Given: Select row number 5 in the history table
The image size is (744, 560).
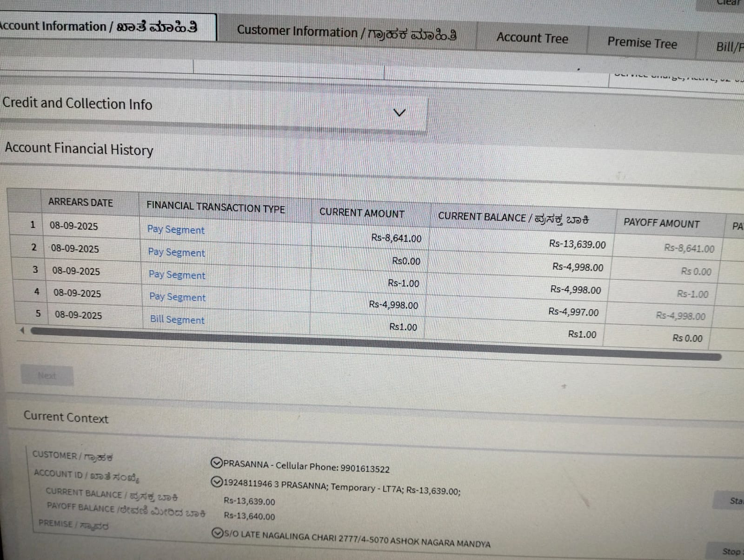Looking at the screenshot, I should pos(38,313).
